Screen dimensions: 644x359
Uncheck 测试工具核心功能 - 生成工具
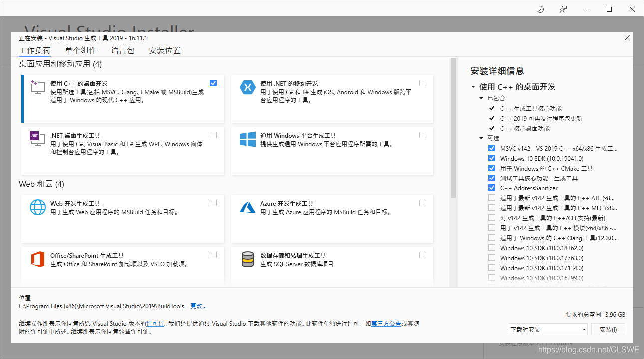[492, 178]
